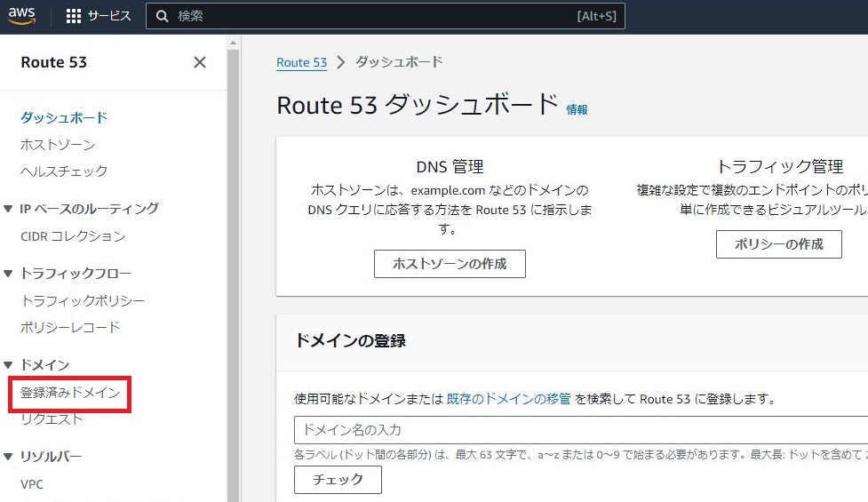Click the DNS 管理 heading
The height and width of the screenshot is (502, 868).
coord(450,166)
